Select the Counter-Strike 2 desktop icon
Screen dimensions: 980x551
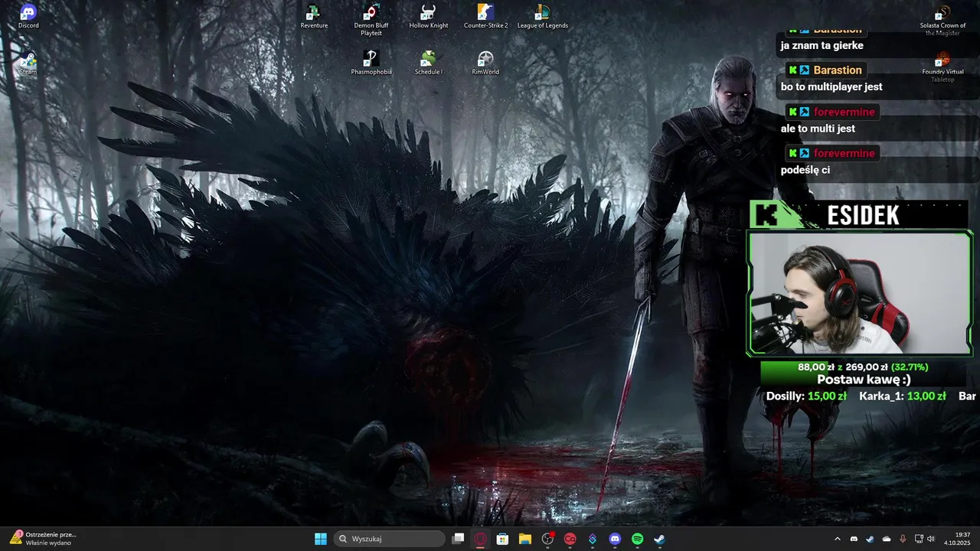(x=485, y=17)
